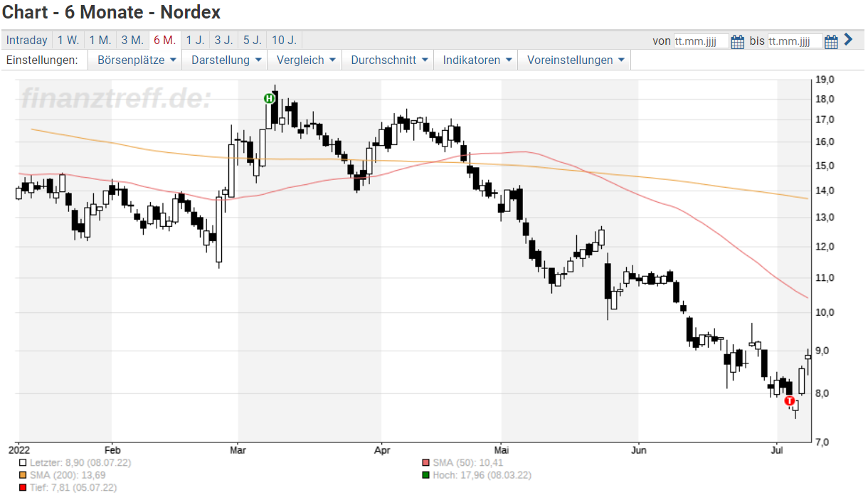
Task: Click the 'Jun' label on time axis
Action: (x=638, y=450)
